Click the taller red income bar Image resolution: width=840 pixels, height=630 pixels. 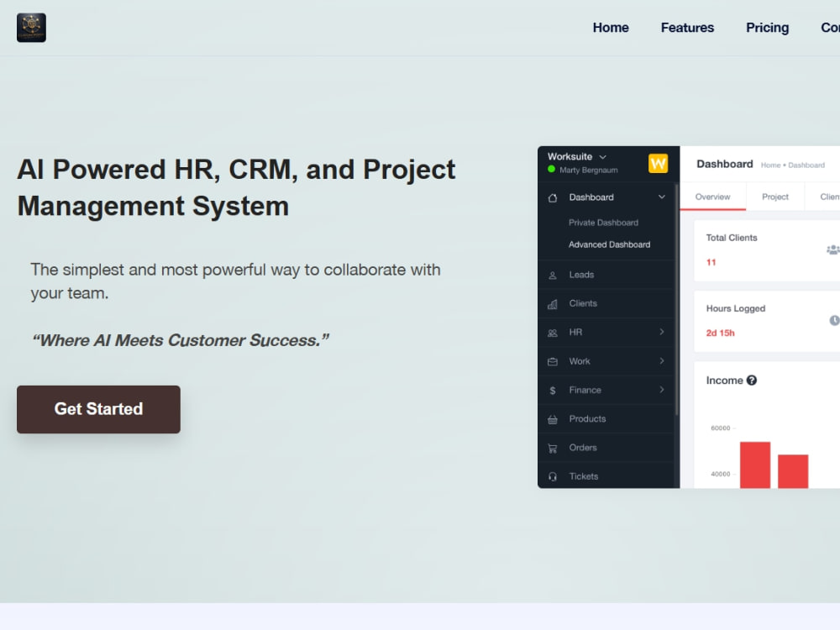755,465
